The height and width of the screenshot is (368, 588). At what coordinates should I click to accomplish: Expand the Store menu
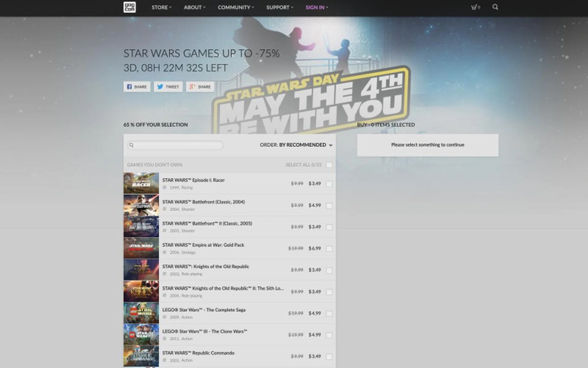pyautogui.click(x=161, y=7)
